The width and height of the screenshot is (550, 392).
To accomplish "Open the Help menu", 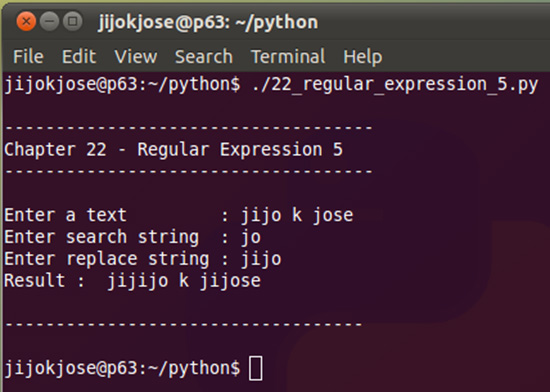I will [363, 56].
